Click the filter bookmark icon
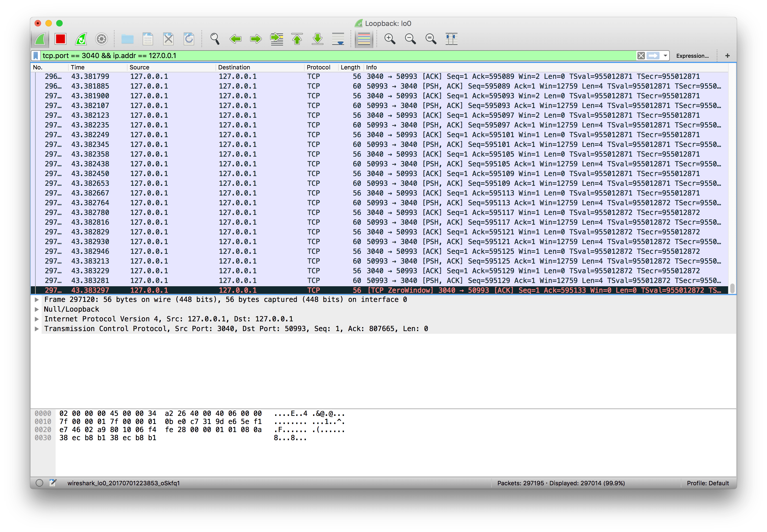 [x=36, y=56]
